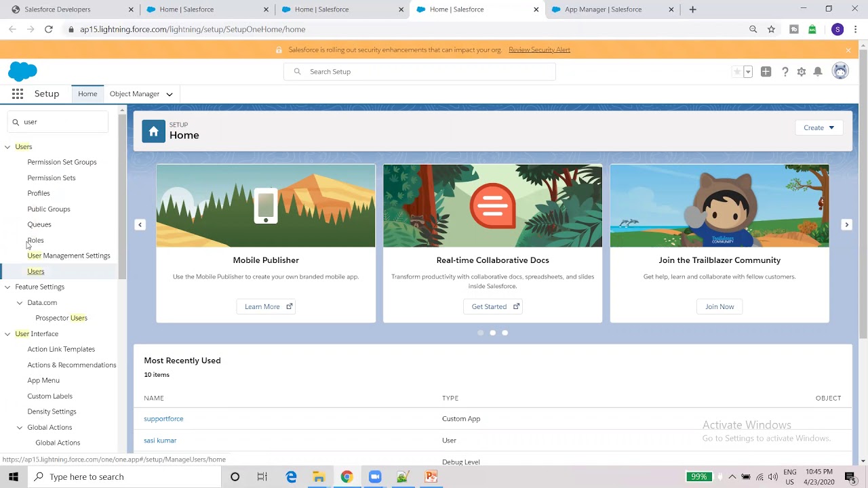
Task: Open Prospector Users under Data.com
Action: (61, 318)
